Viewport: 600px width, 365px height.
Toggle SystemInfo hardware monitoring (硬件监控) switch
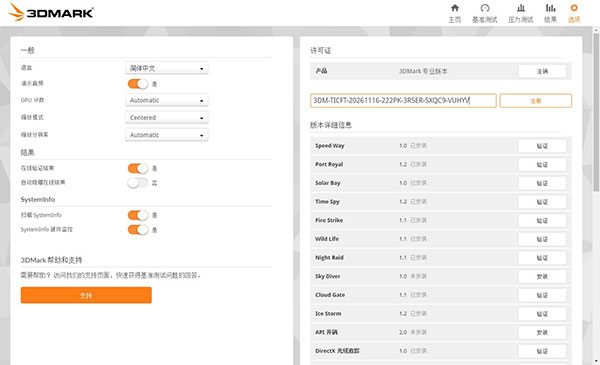(x=138, y=230)
